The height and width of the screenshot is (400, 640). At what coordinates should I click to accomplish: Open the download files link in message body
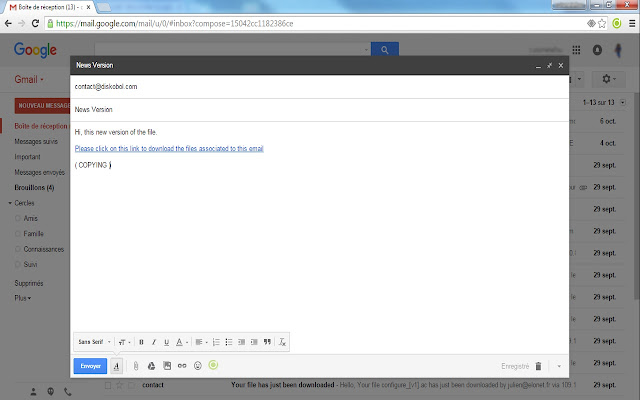pyautogui.click(x=169, y=149)
